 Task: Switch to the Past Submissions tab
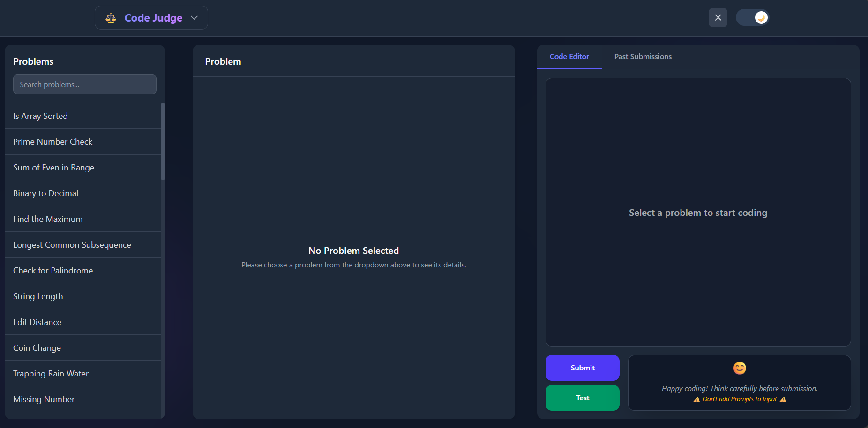[643, 57]
